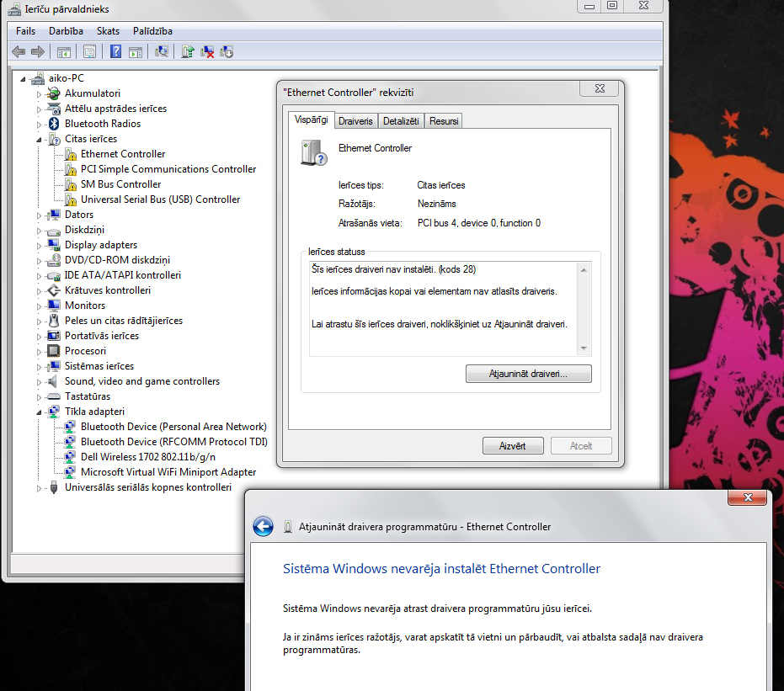Click the Universālās seriālās kopnes USB icon
Viewport: 784px width, 691px height.
click(x=54, y=487)
